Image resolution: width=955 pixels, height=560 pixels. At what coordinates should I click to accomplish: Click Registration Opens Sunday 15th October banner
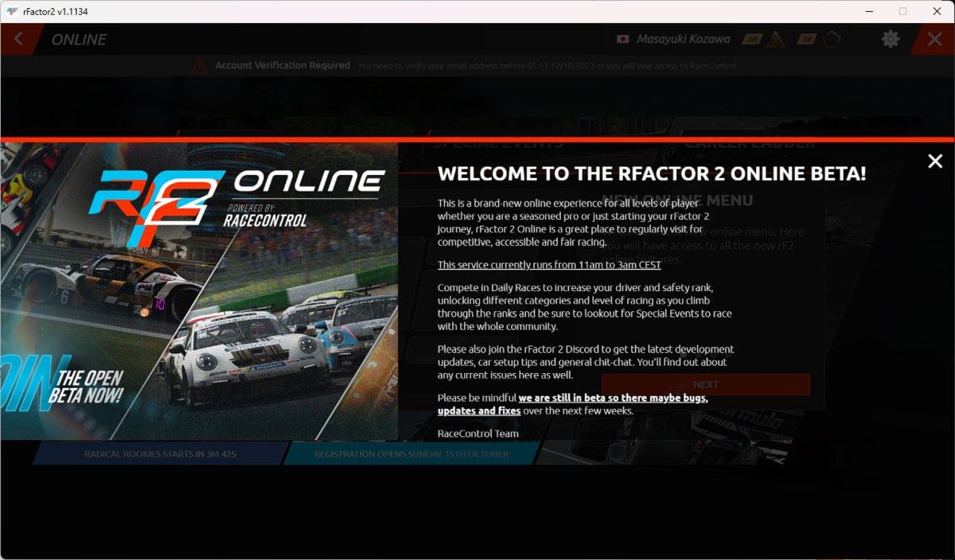pyautogui.click(x=411, y=453)
